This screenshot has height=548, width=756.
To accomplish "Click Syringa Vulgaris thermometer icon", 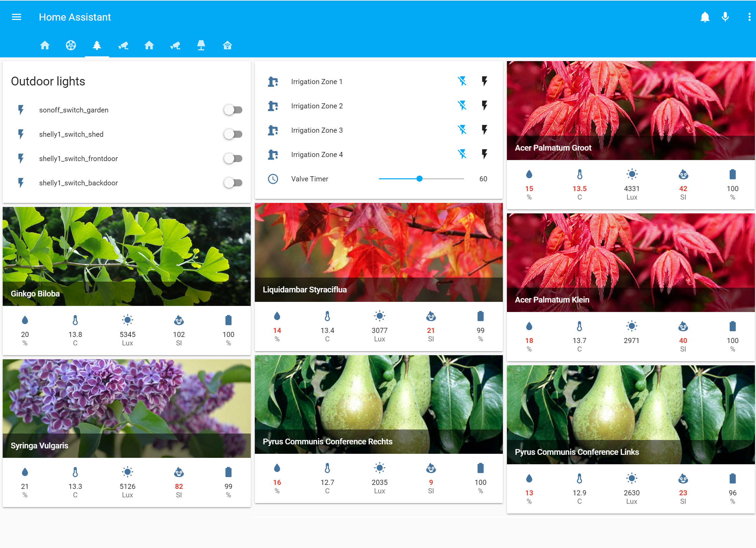I will click(x=75, y=472).
